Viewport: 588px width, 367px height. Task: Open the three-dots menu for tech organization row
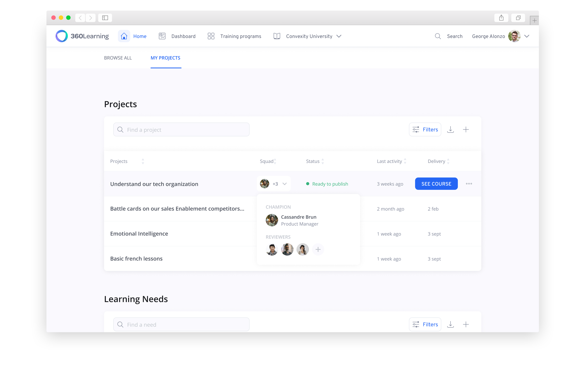(x=469, y=184)
